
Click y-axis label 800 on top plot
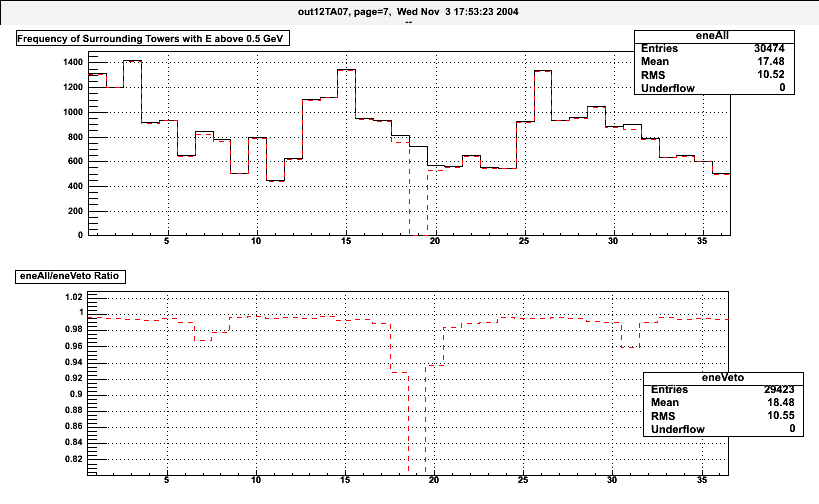click(x=75, y=137)
